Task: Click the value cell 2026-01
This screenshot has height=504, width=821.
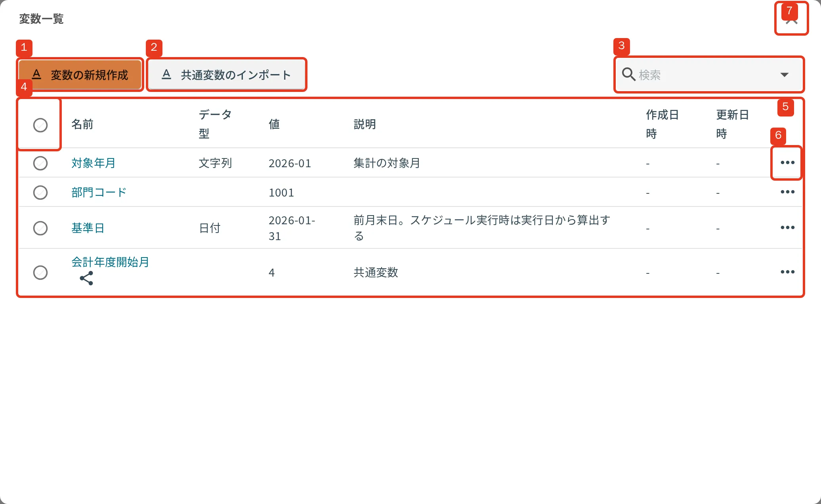Action: click(x=290, y=163)
